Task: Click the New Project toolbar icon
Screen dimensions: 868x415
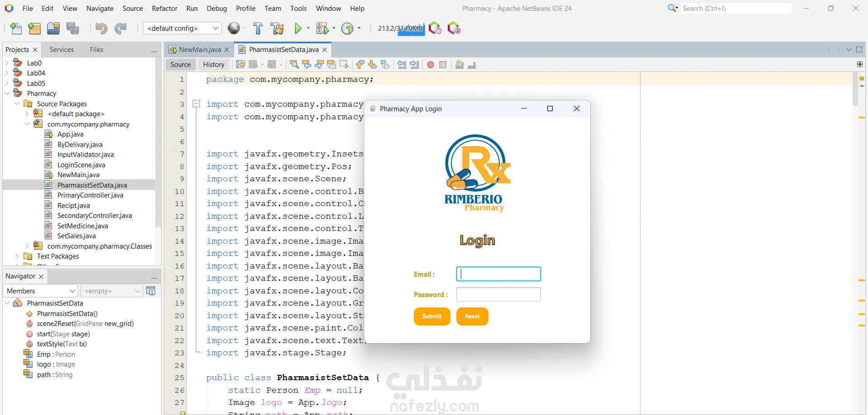Action: point(34,28)
